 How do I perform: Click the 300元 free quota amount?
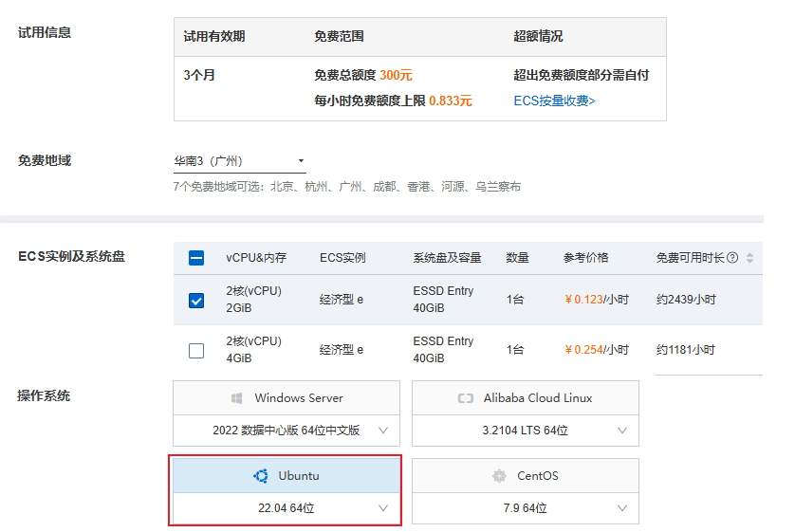coord(396,75)
